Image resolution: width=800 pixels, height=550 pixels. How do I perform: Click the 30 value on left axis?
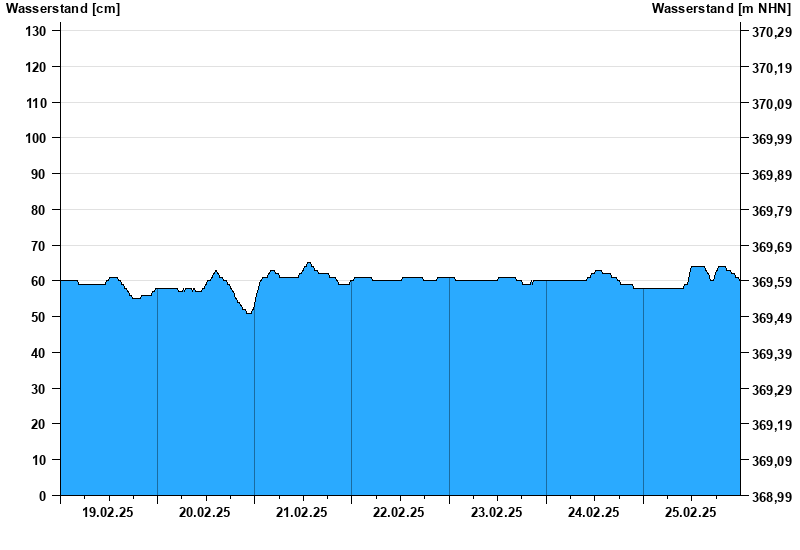(x=39, y=389)
